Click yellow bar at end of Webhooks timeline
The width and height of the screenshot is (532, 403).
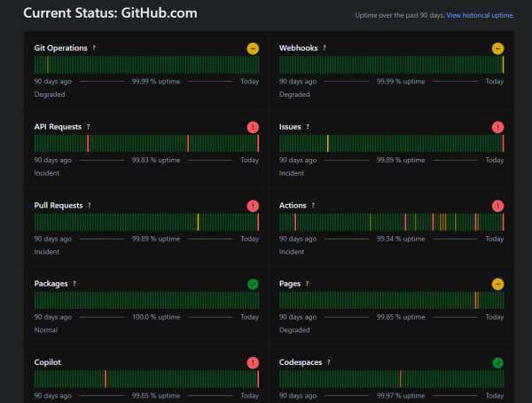[503, 65]
